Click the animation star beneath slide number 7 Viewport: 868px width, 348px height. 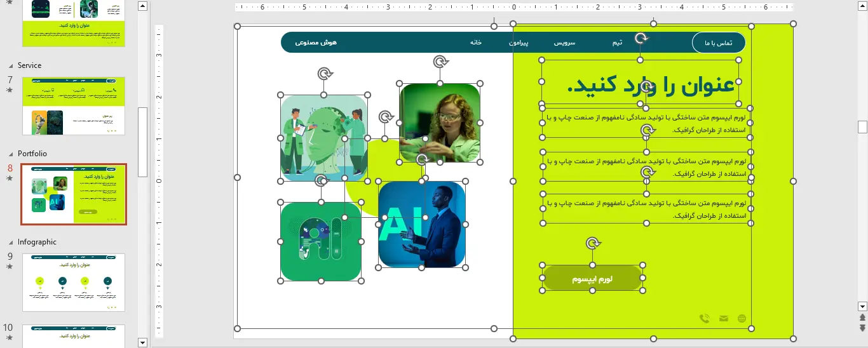coord(10,90)
